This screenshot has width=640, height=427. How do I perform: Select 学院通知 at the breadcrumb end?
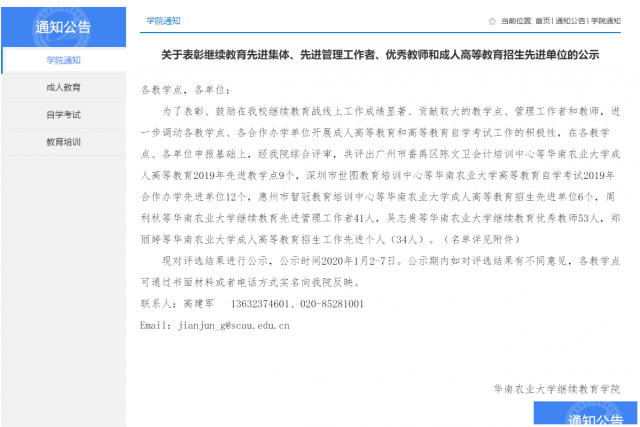tap(605, 20)
